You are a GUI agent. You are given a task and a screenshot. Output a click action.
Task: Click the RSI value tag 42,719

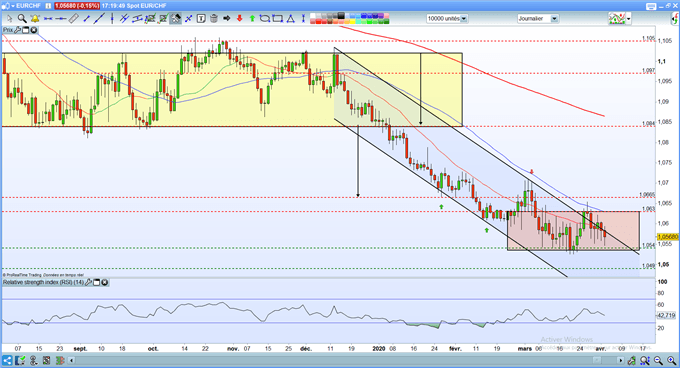click(x=667, y=315)
